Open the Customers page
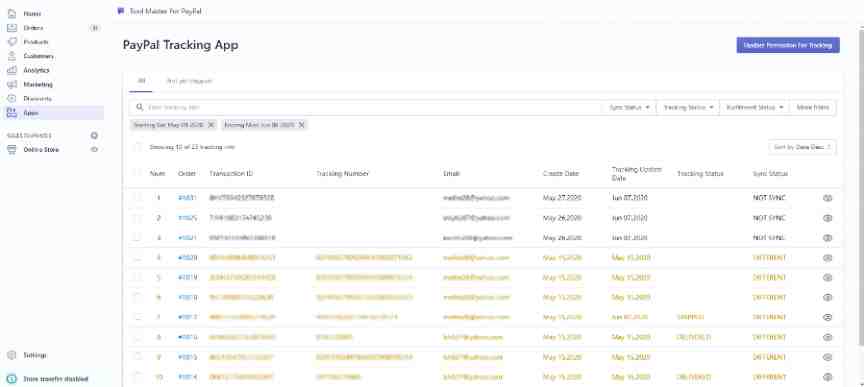Screen dimensions: 864x387 (x=39, y=56)
